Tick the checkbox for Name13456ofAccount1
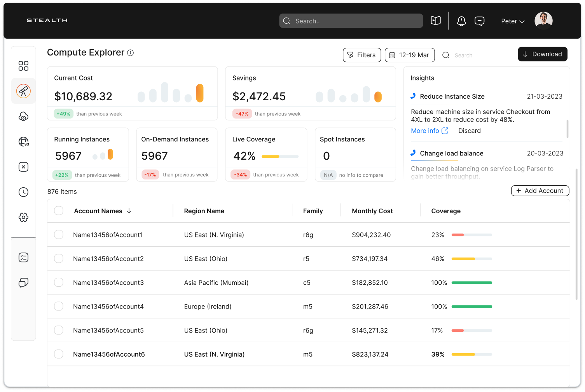Image resolution: width=585 pixels, height=392 pixels. [59, 235]
